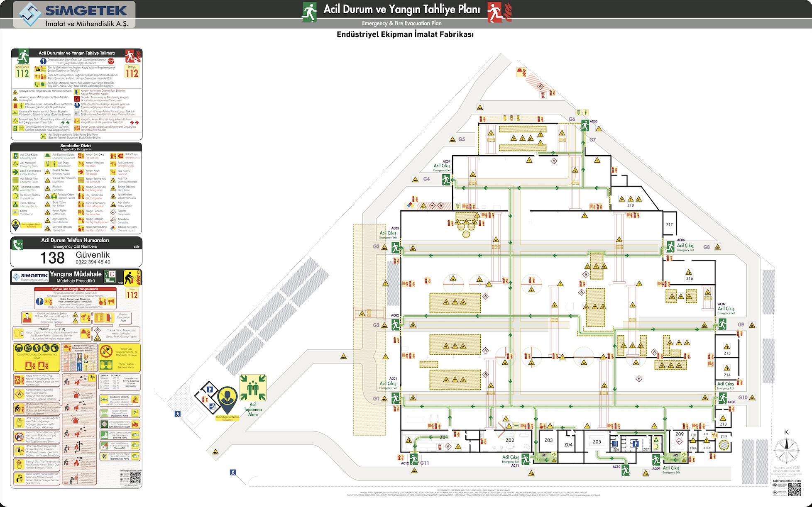Click the green phone icon beside emergency numbers
This screenshot has height=507, width=812.
click(x=18, y=244)
